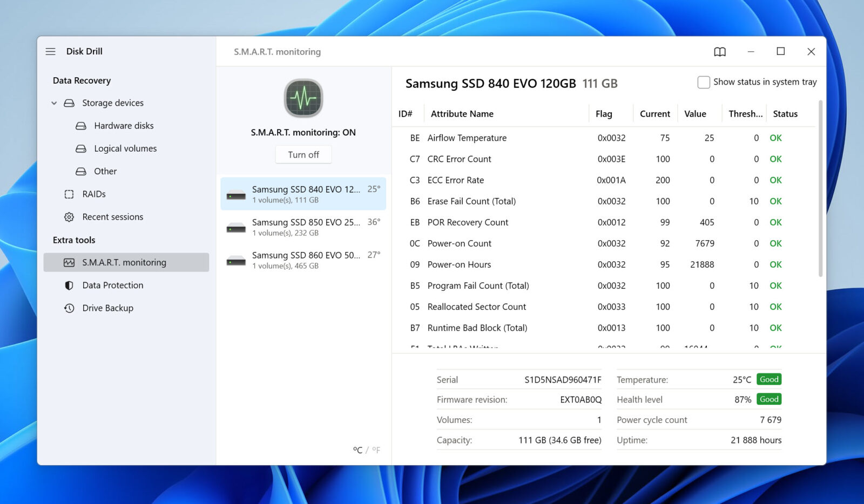This screenshot has width=864, height=504.
Task: Turn off S.M.A.R.T. monitoring button
Action: 303,155
